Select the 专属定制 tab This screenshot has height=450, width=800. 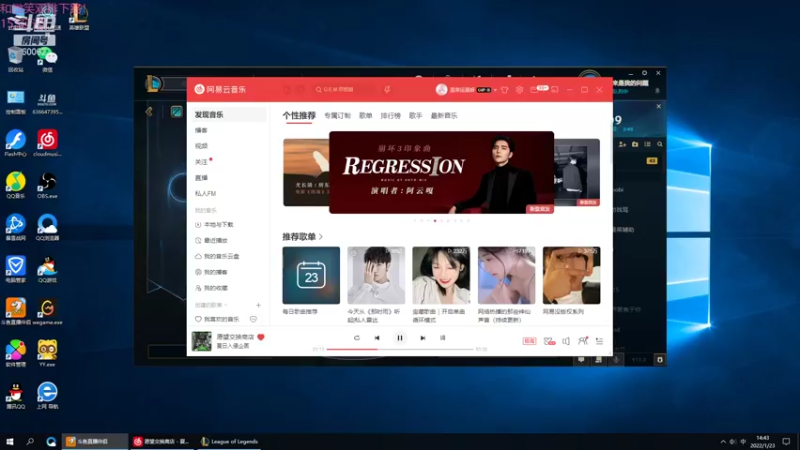tap(337, 116)
